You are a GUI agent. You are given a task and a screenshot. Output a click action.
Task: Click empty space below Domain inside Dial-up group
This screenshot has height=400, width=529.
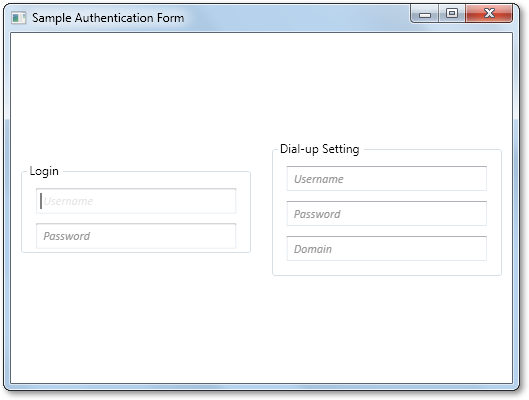(x=387, y=268)
